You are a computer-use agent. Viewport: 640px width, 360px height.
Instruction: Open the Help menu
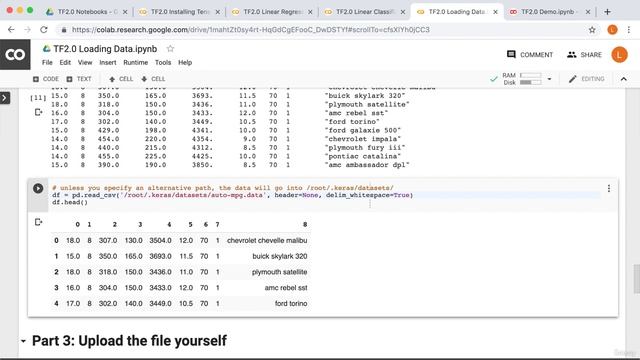point(185,62)
